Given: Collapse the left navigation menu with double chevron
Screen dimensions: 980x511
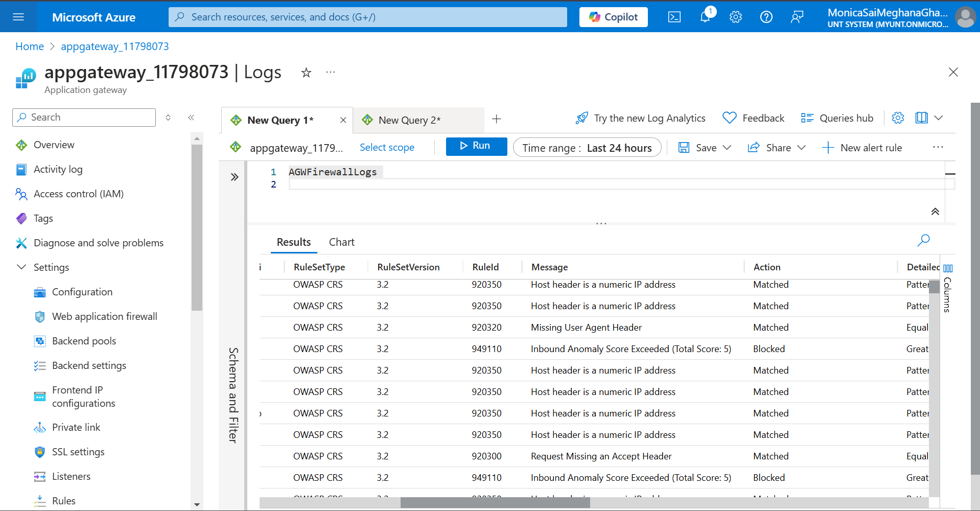Looking at the screenshot, I should 191,118.
